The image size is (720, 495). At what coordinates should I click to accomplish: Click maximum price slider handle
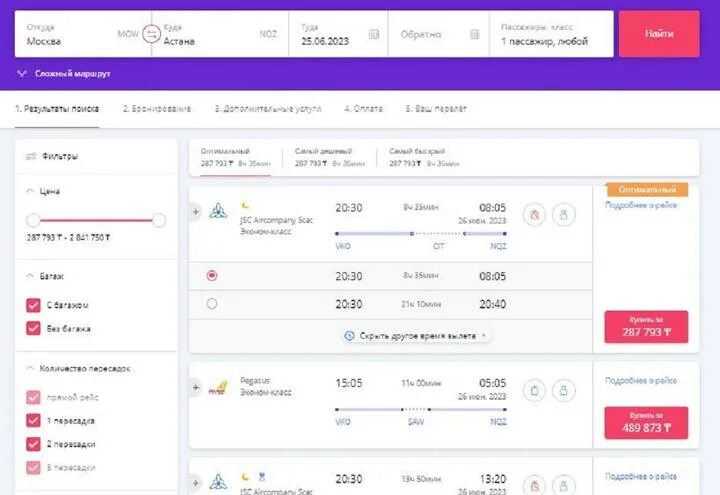coord(159,220)
